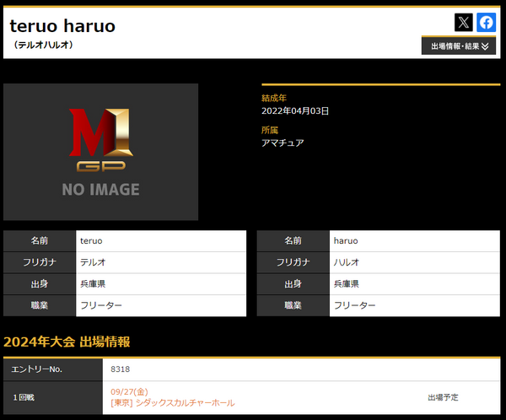Share the profile on Facebook
Viewport: 506px width, 420px height.
tap(486, 22)
